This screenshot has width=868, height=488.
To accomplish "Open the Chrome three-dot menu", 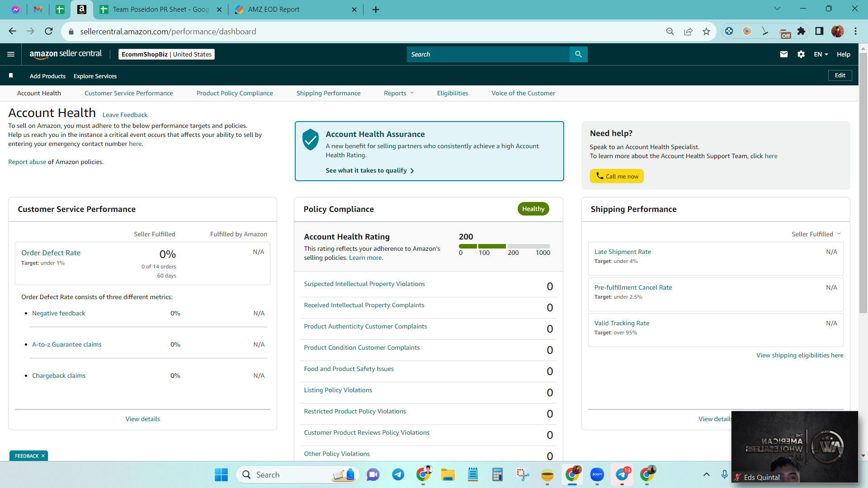I will pos(855,31).
